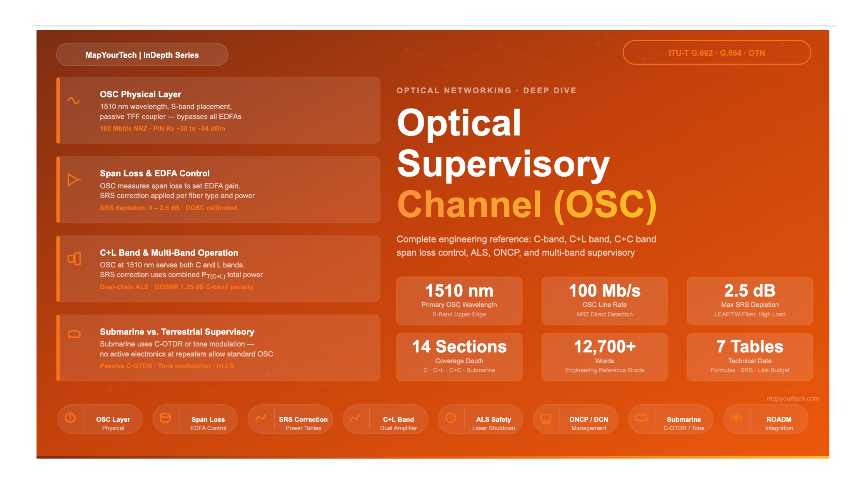Click the cable loop icon beside Submarine vs. Terrestrial
The height and width of the screenshot is (488, 868).
(x=74, y=334)
